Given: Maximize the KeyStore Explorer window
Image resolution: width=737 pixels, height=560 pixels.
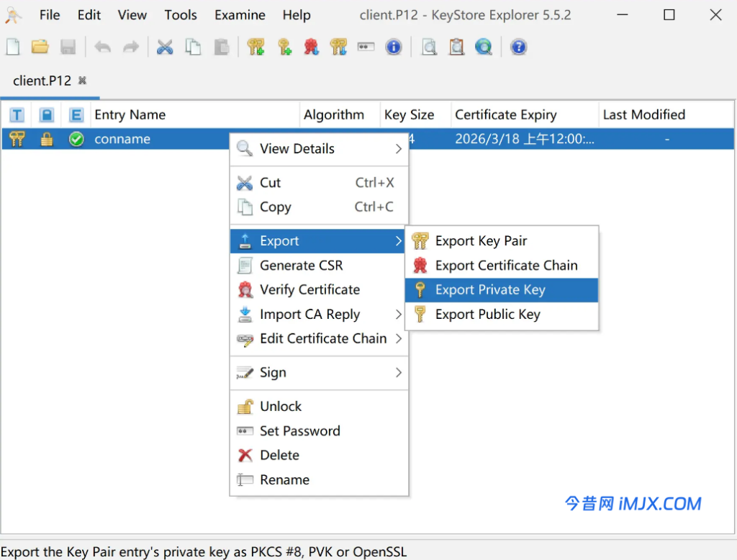Looking at the screenshot, I should [669, 15].
